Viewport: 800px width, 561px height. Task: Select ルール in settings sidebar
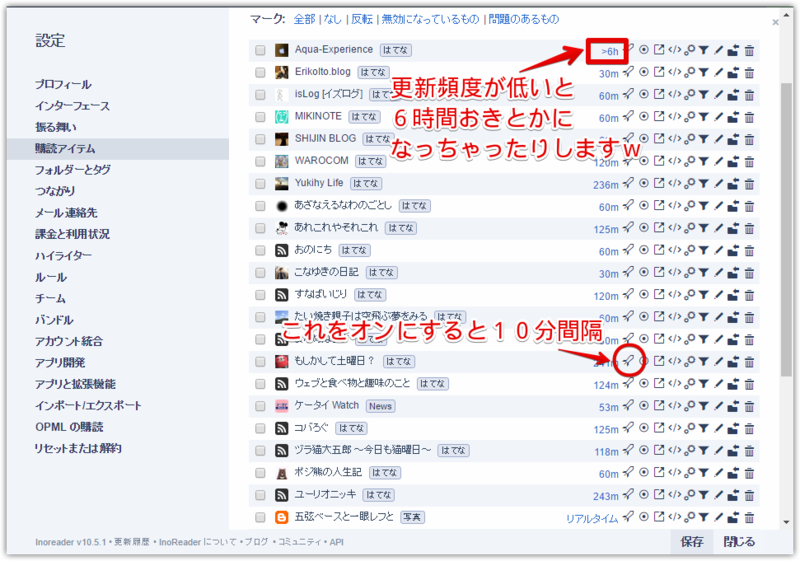click(51, 277)
